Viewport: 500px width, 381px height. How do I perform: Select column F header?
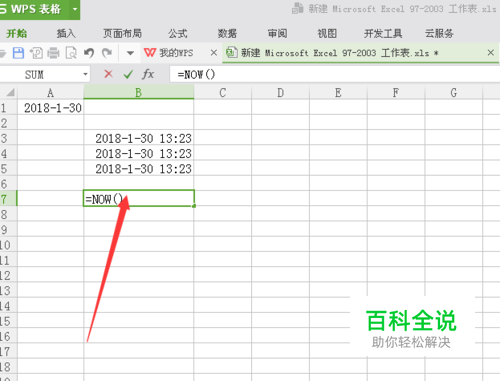pyautogui.click(x=396, y=92)
